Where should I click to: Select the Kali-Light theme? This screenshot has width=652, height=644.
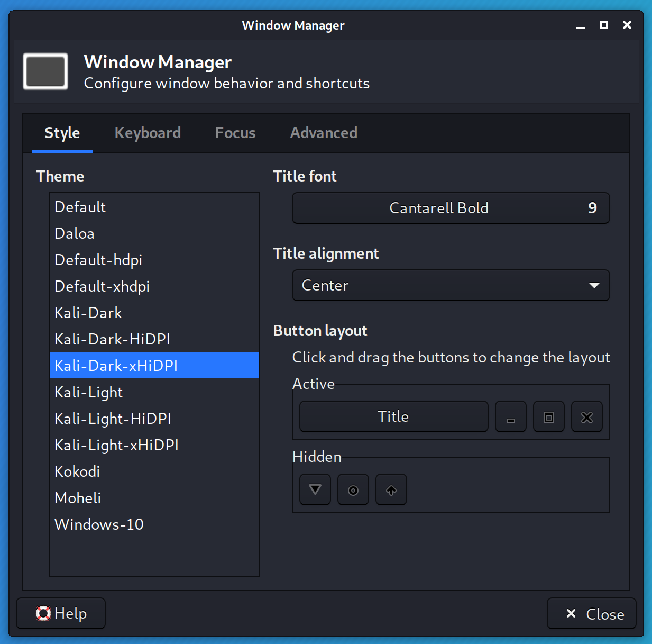click(x=88, y=392)
